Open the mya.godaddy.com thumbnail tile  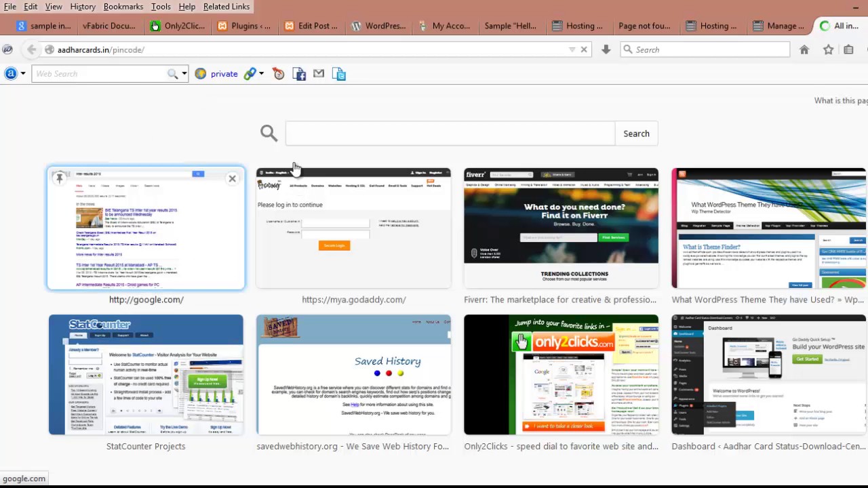click(x=353, y=228)
